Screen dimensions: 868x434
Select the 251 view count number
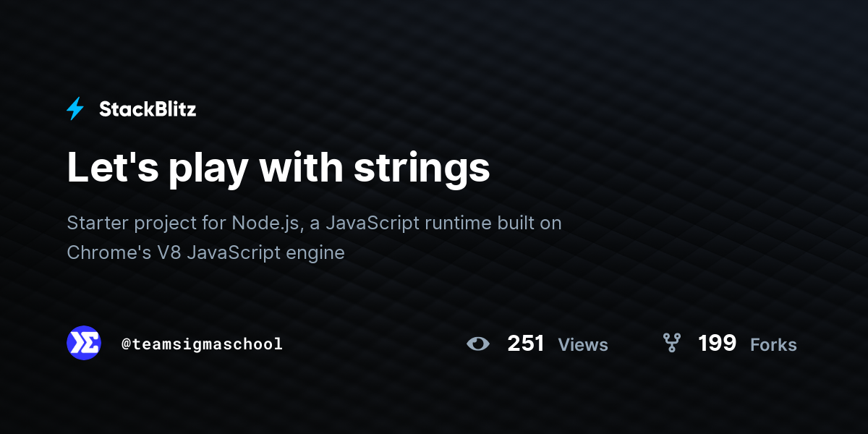click(526, 344)
